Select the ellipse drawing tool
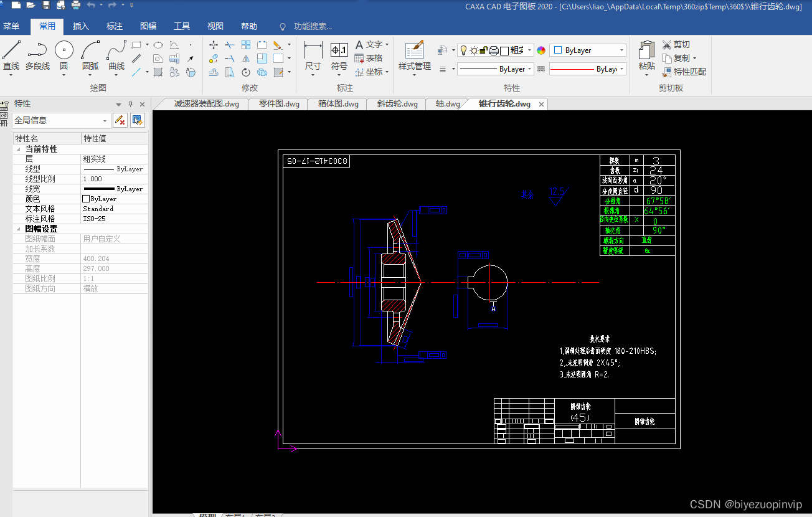This screenshot has height=517, width=812. tap(158, 45)
